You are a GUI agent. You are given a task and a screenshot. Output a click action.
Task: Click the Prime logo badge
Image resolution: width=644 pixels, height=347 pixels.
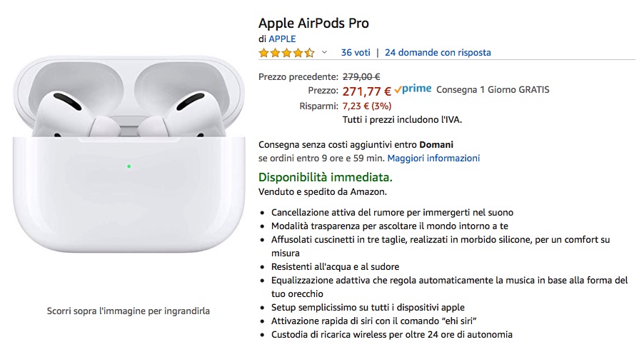414,89
